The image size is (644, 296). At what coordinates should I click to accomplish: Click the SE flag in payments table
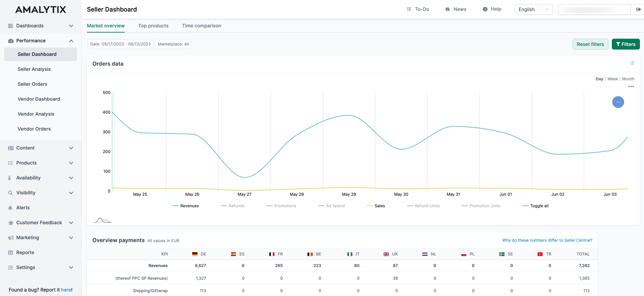click(x=502, y=254)
